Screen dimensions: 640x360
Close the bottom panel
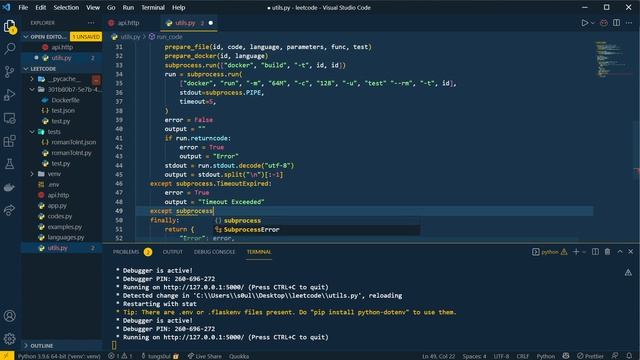point(631,252)
